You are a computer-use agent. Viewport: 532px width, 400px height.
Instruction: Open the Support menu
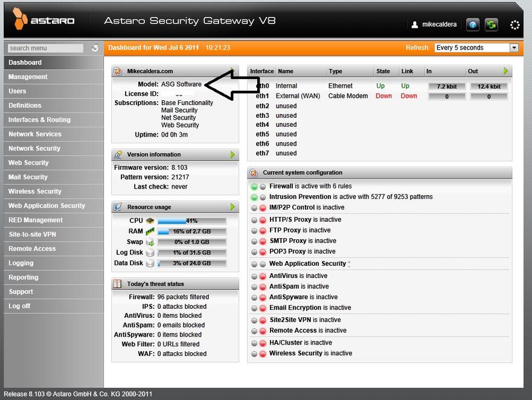54,292
